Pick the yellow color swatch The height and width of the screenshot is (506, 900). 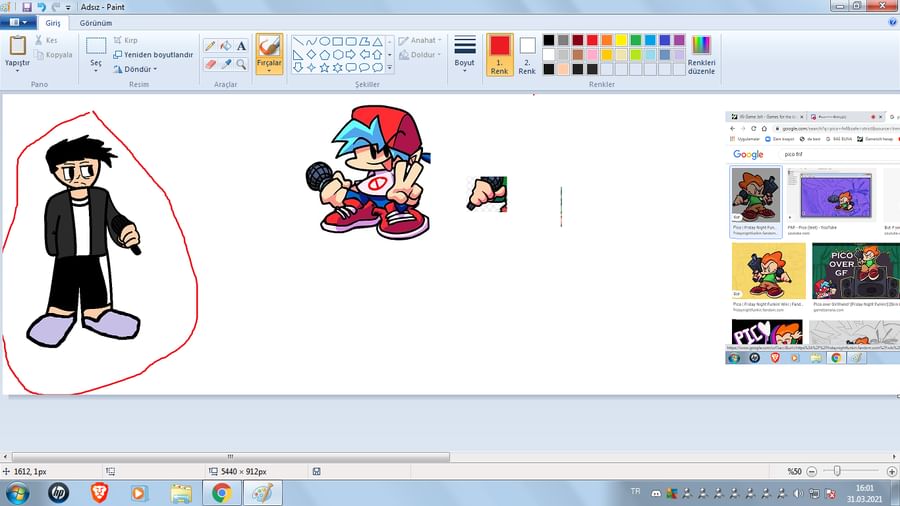(621, 40)
